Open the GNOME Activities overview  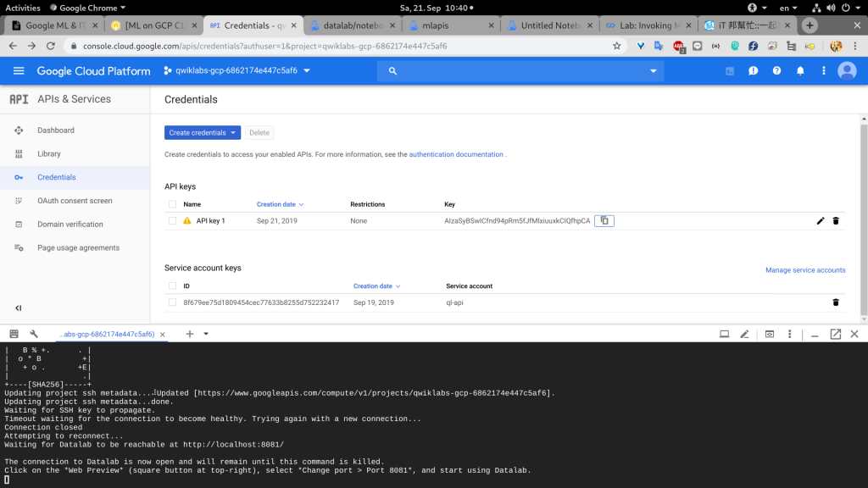[x=23, y=8]
